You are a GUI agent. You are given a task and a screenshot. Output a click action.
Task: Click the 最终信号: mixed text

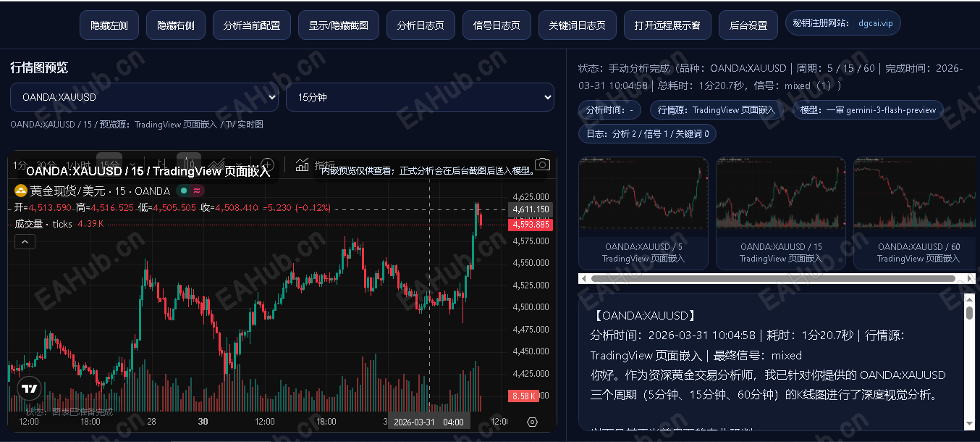click(758, 356)
